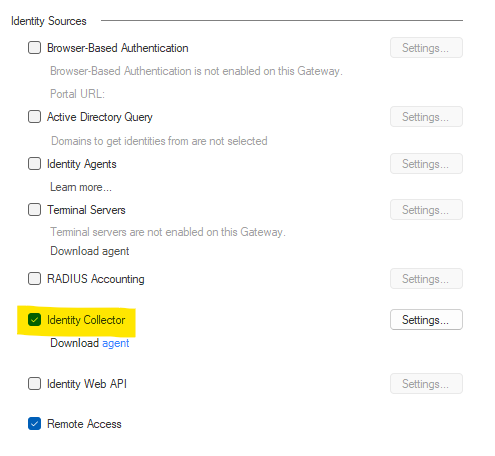The width and height of the screenshot is (495, 456).
Task: Click Settings for Terminal Servers
Action: tap(426, 210)
